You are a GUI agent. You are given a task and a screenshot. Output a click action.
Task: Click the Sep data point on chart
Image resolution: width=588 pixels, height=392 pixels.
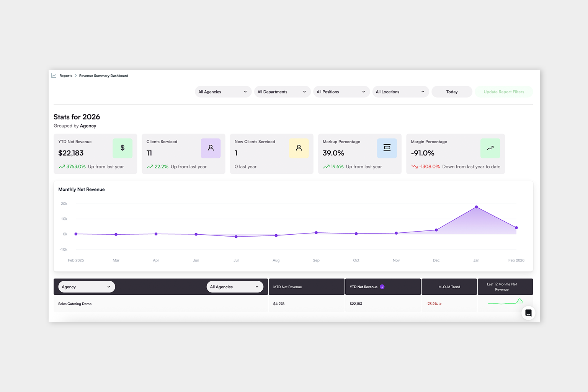tap(316, 233)
